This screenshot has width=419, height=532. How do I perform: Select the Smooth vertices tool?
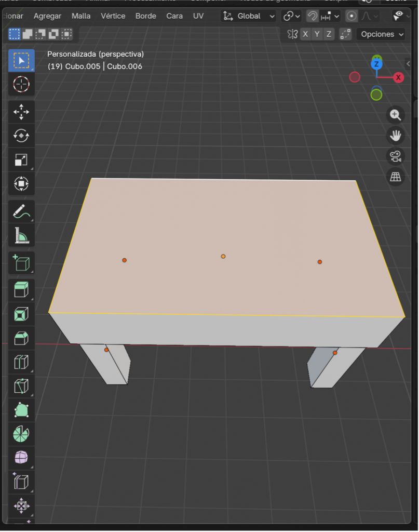[21, 458]
